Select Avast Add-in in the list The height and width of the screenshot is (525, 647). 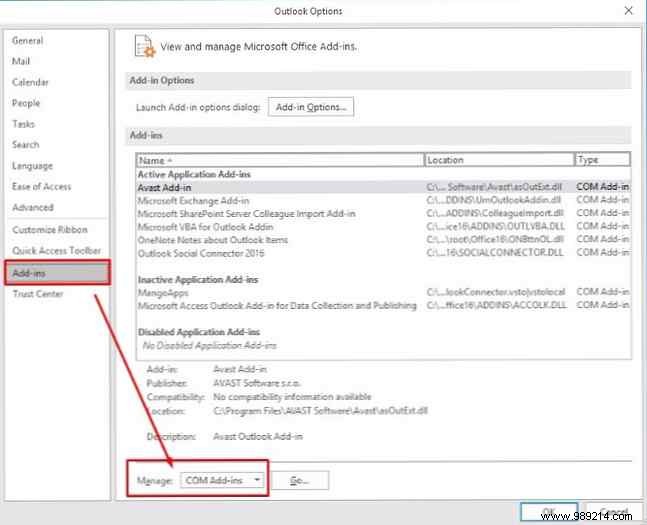point(165,187)
